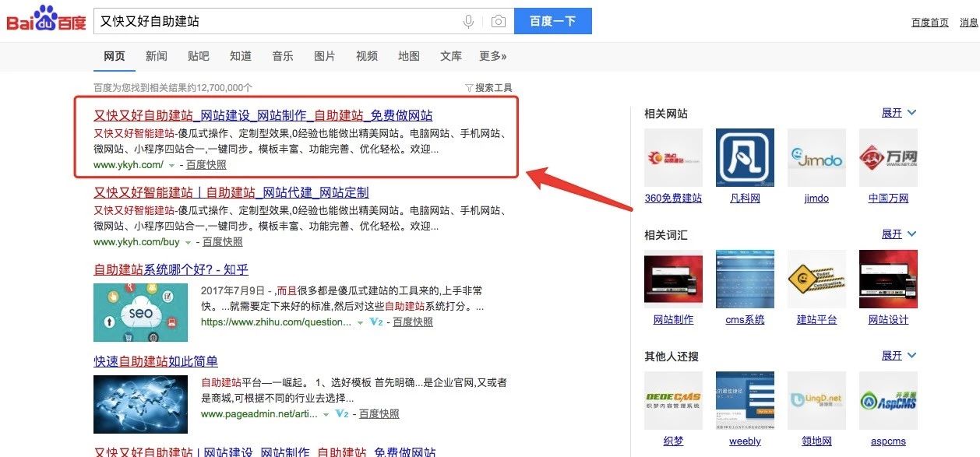
Task: Click the 百度一下 search button
Action: 553,21
